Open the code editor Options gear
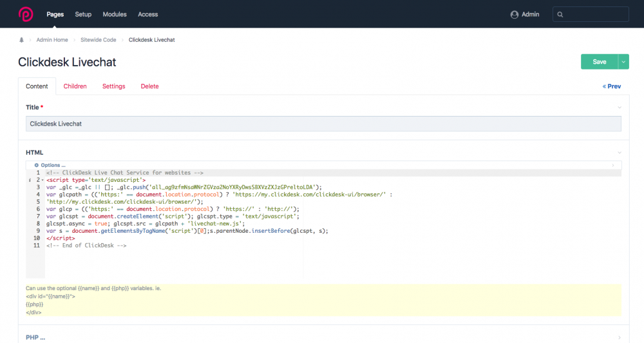Screen dimensions: 644x343 click(x=37, y=165)
